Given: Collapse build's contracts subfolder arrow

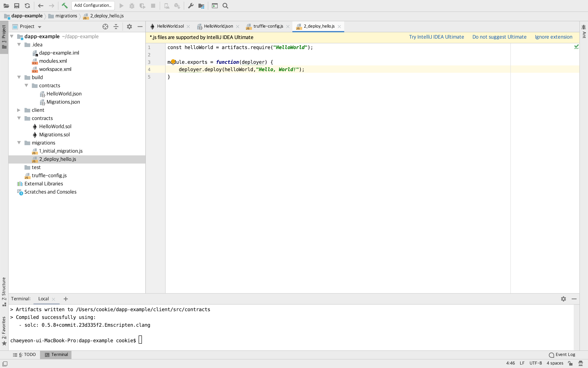Looking at the screenshot, I should [26, 85].
